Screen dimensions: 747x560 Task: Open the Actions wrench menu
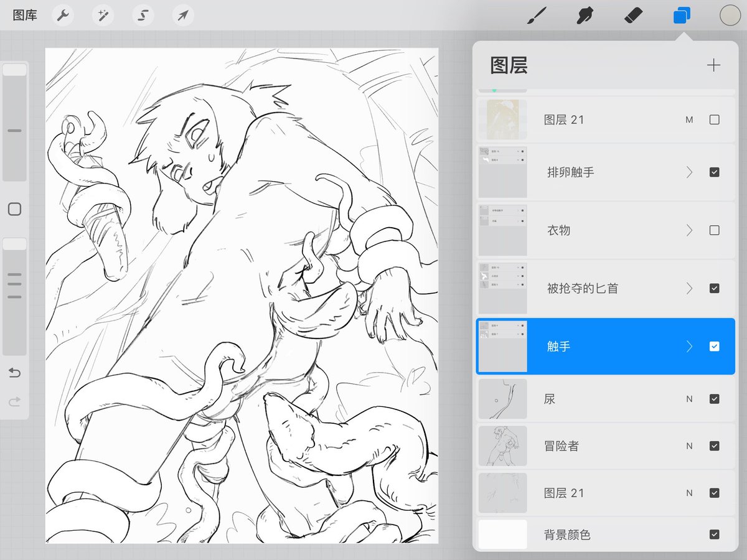[62, 15]
